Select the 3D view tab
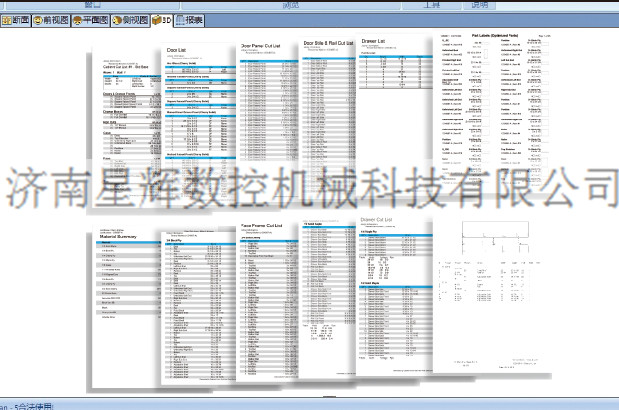 162,20
